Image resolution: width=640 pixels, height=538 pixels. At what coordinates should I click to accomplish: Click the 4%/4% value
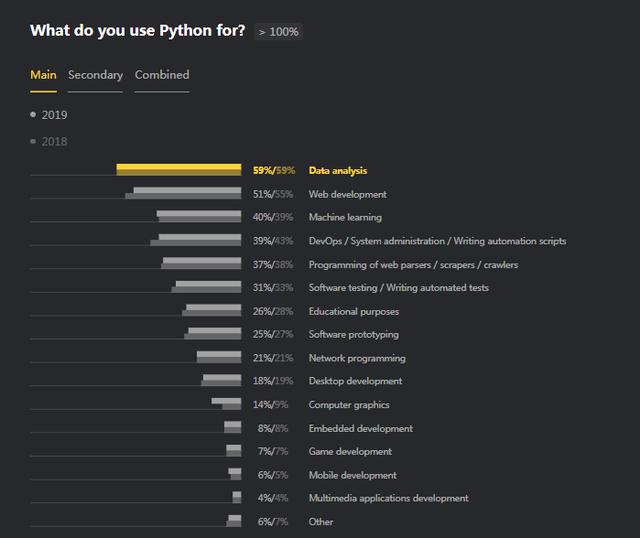273,498
